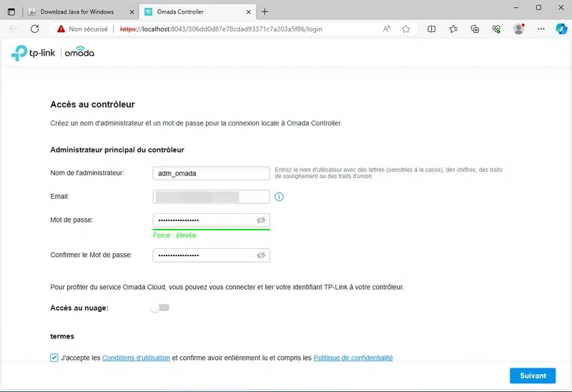The width and height of the screenshot is (572, 392).
Task: Show password in Confirmer le Mot de passe field
Action: (x=261, y=255)
